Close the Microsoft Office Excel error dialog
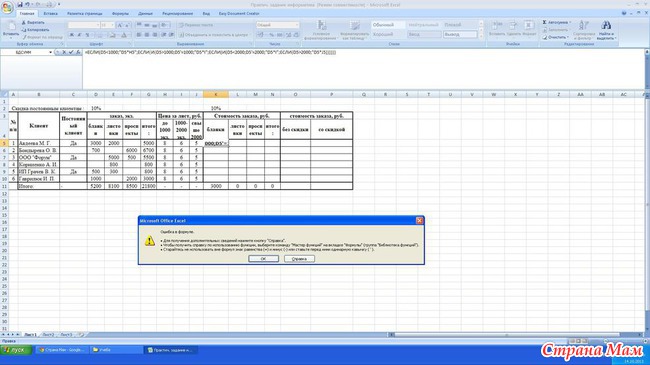The height and width of the screenshot is (365, 650). pos(419,221)
